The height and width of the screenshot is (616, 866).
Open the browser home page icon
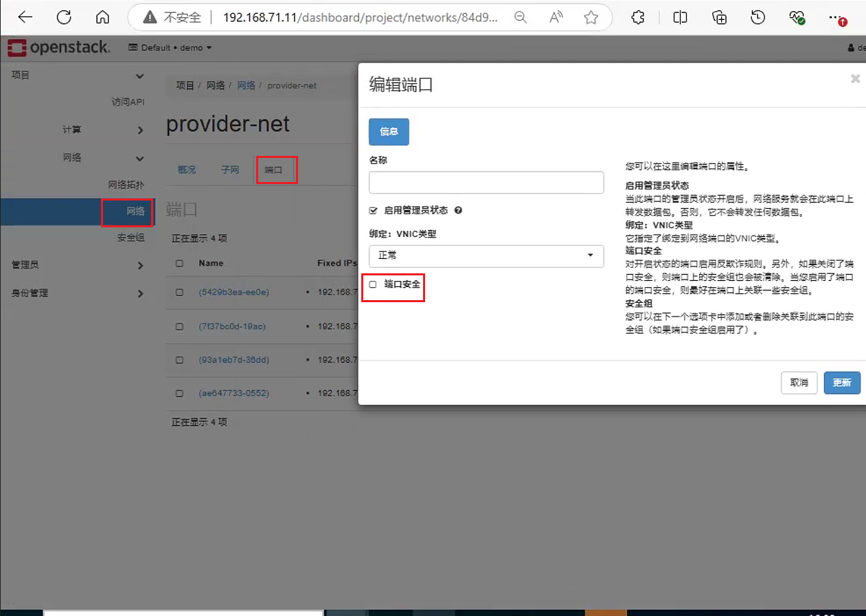(102, 17)
